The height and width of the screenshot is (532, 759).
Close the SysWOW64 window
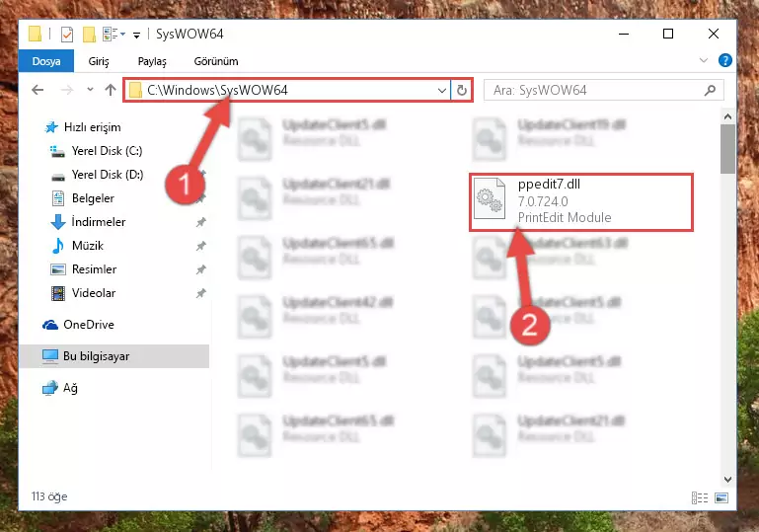point(714,34)
